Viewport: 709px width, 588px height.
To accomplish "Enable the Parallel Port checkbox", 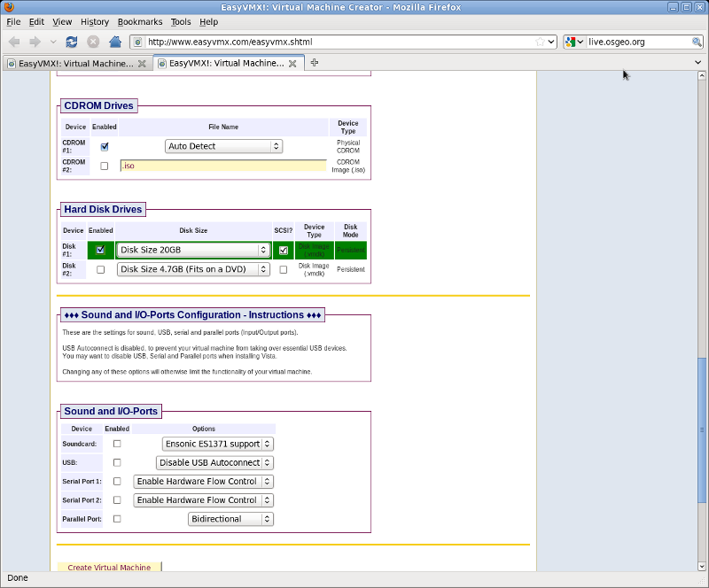I will coord(117,519).
